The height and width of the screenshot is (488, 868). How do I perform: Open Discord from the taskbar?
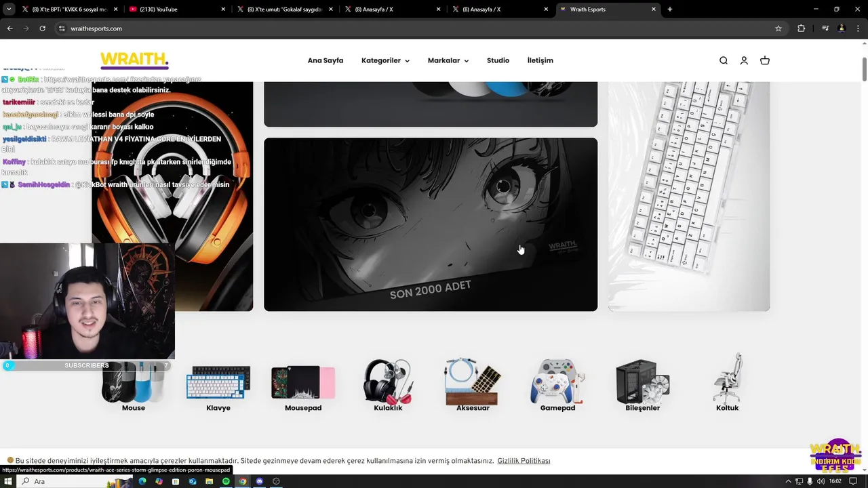coord(259,481)
